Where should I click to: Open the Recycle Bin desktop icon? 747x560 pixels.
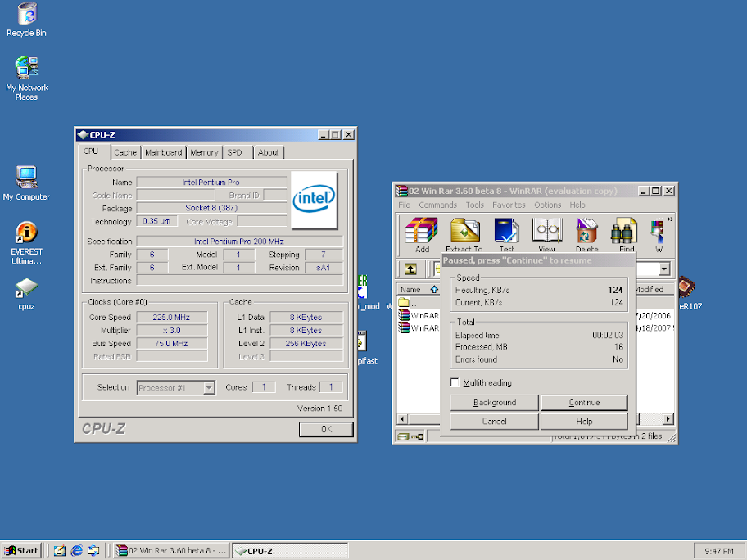pos(26,19)
